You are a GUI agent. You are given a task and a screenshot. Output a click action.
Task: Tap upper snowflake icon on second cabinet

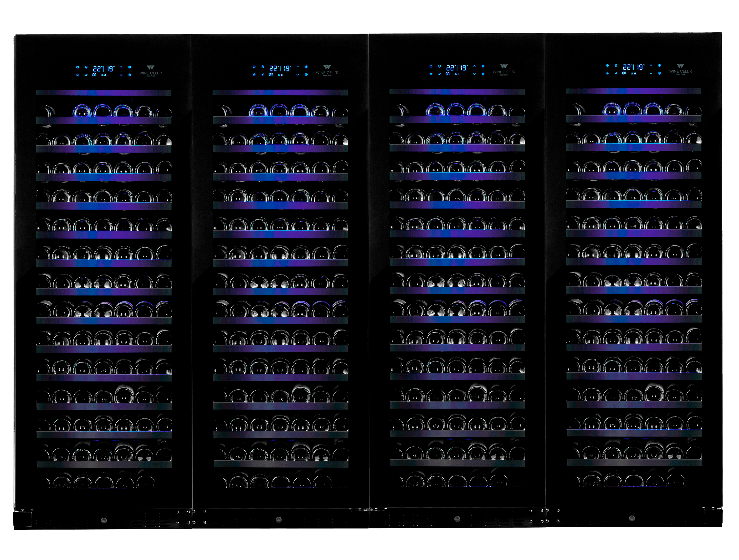(306, 67)
